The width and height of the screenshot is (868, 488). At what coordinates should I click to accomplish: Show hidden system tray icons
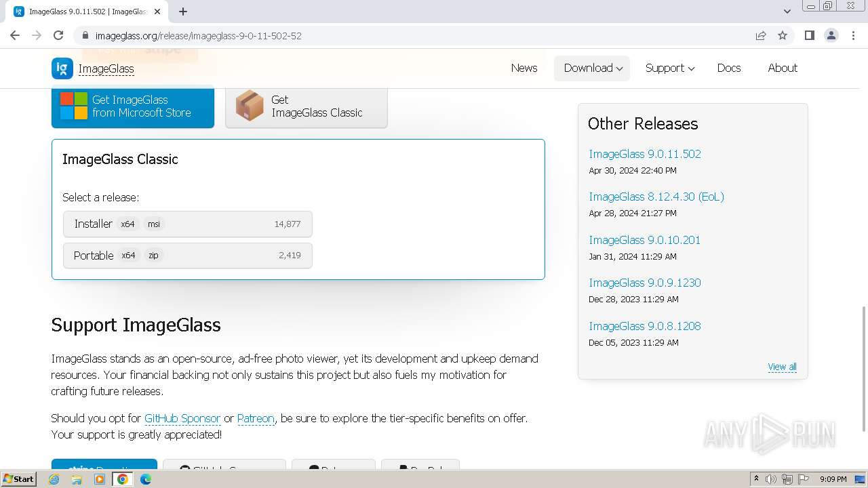(756, 479)
